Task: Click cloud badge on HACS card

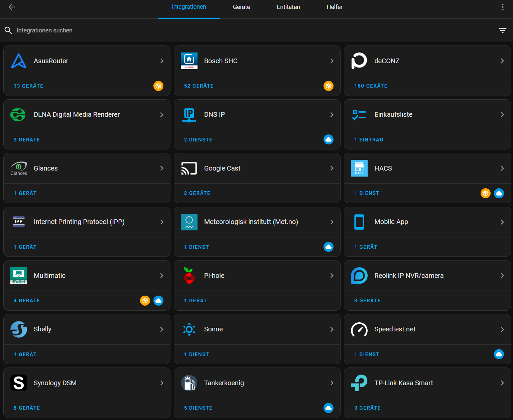Action: coord(499,193)
